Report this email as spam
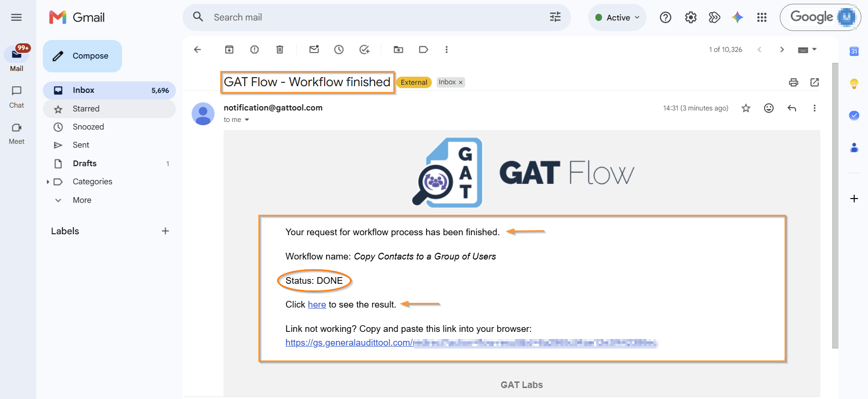The width and height of the screenshot is (868, 399). click(x=255, y=50)
